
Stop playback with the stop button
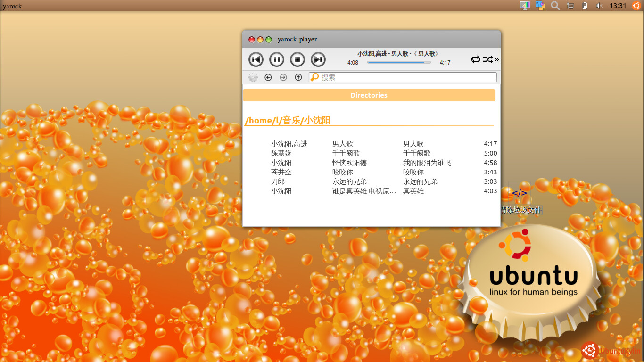click(x=297, y=59)
